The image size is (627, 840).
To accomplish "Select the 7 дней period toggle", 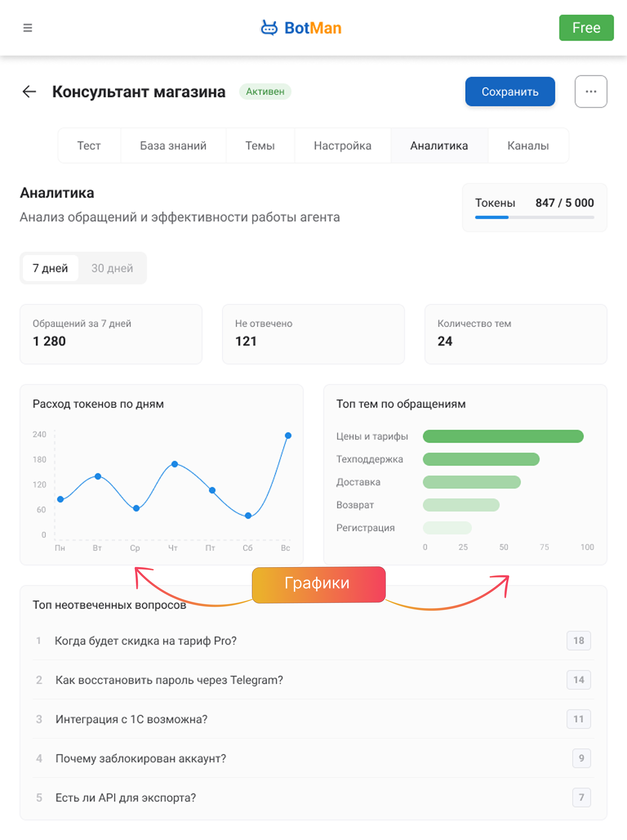I will click(x=51, y=268).
